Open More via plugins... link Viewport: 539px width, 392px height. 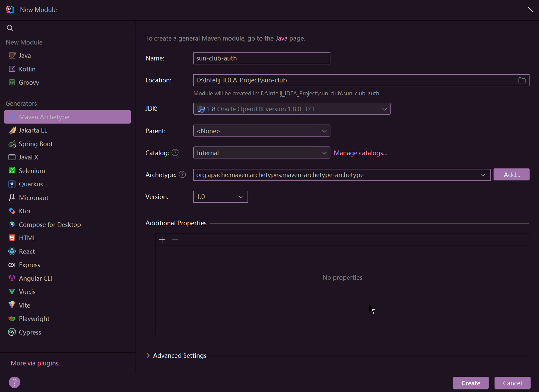[37, 363]
